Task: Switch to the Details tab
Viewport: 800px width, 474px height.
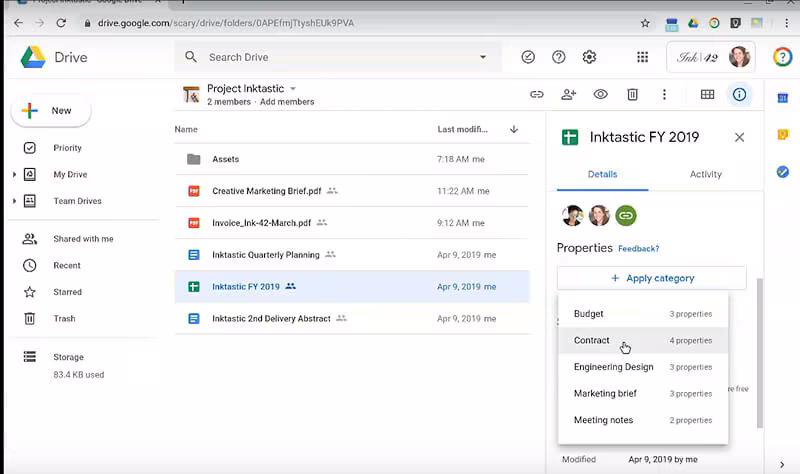Action: click(603, 174)
